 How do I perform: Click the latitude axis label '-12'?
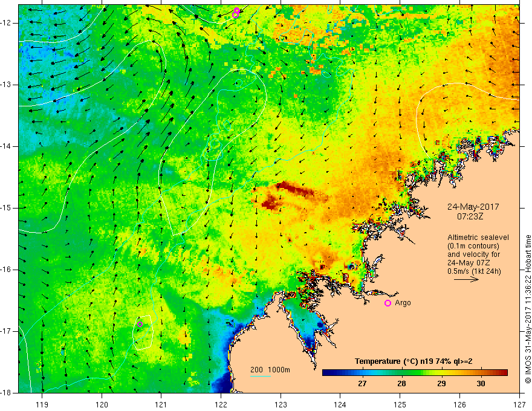tap(7, 23)
